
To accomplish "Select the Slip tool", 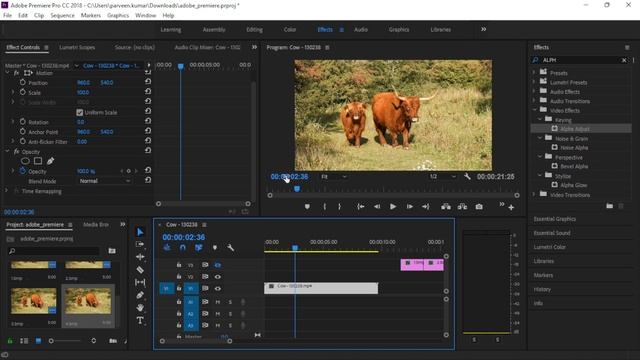I will 140,282.
